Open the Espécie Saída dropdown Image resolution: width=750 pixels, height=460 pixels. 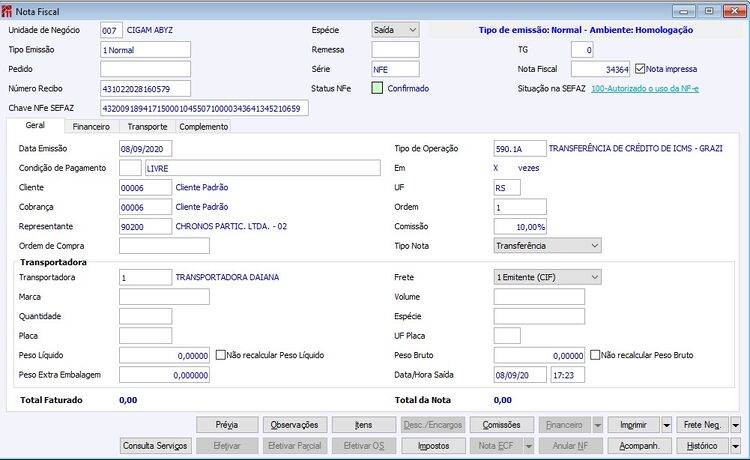(x=395, y=30)
